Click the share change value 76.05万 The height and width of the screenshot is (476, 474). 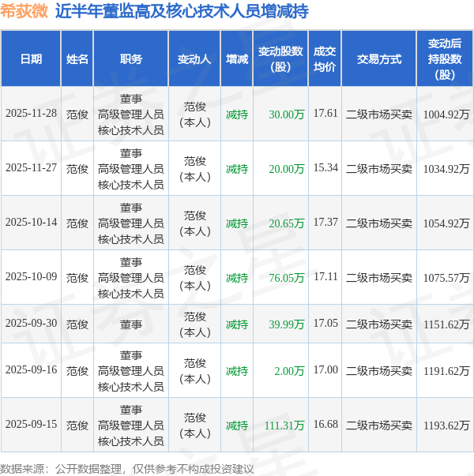(287, 278)
